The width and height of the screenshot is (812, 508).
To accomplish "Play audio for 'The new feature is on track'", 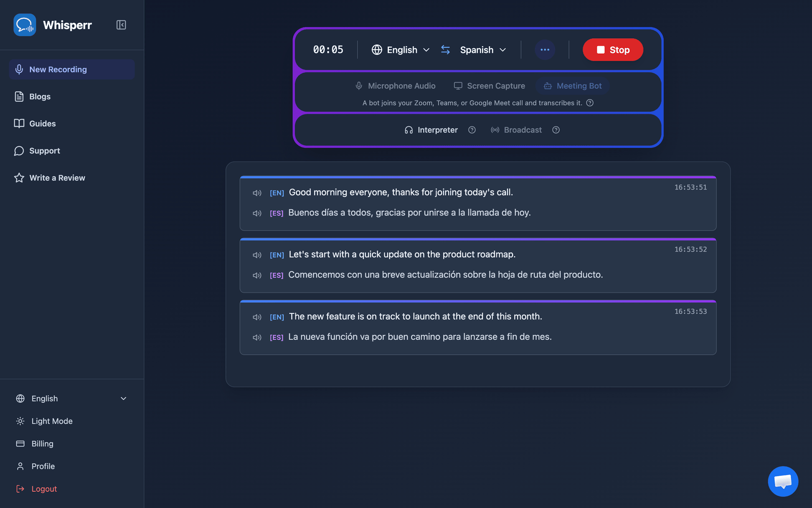I will pyautogui.click(x=257, y=317).
